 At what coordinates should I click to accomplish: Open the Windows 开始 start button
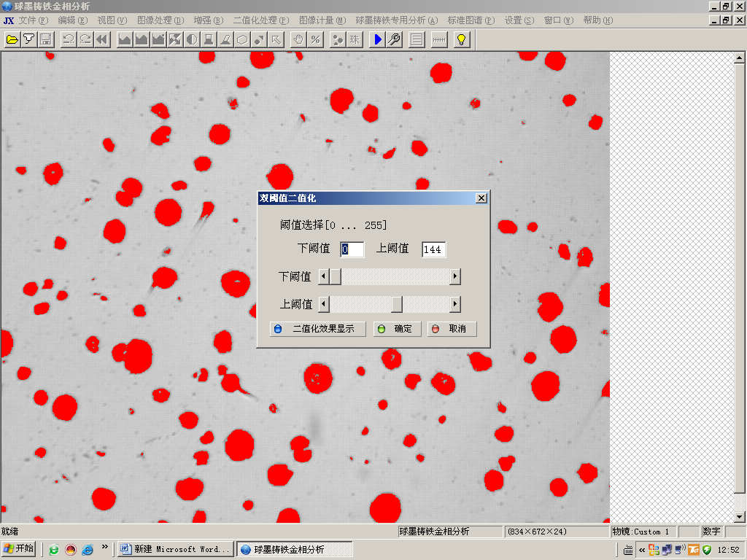click(19, 548)
